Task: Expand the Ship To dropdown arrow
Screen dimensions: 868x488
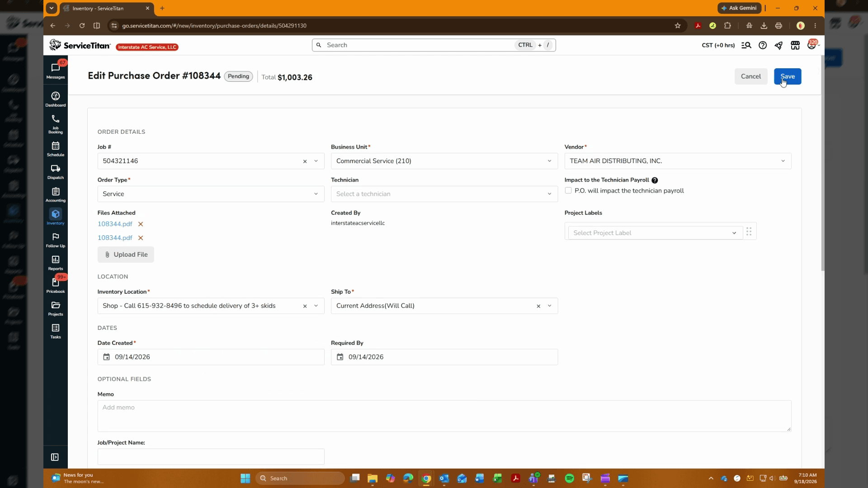Action: tap(549, 306)
